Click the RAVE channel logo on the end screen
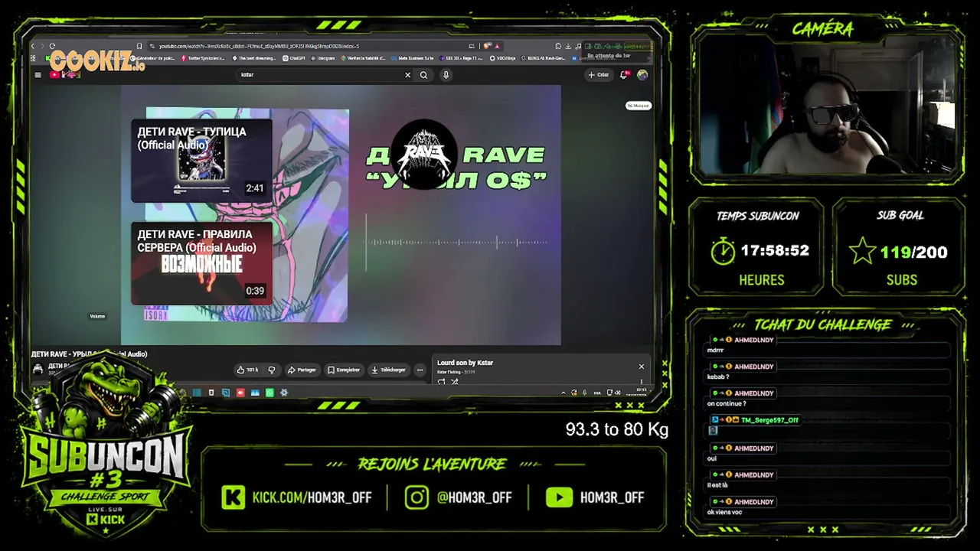 click(424, 154)
